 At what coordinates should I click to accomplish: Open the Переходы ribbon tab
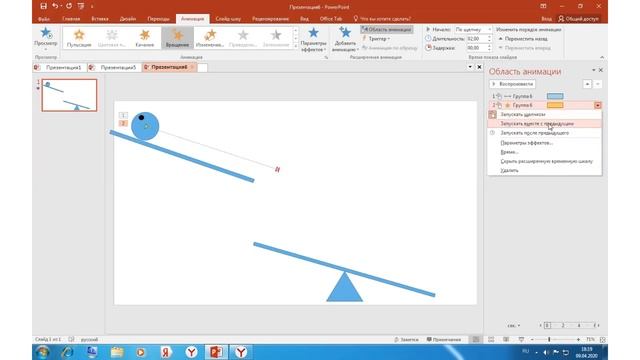tap(158, 19)
